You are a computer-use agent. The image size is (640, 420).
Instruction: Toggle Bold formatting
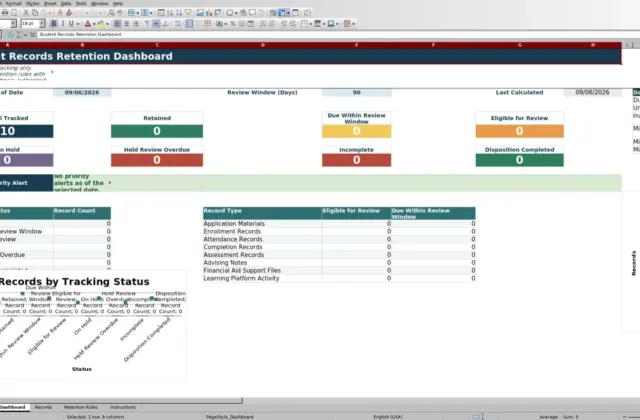[x=54, y=24]
